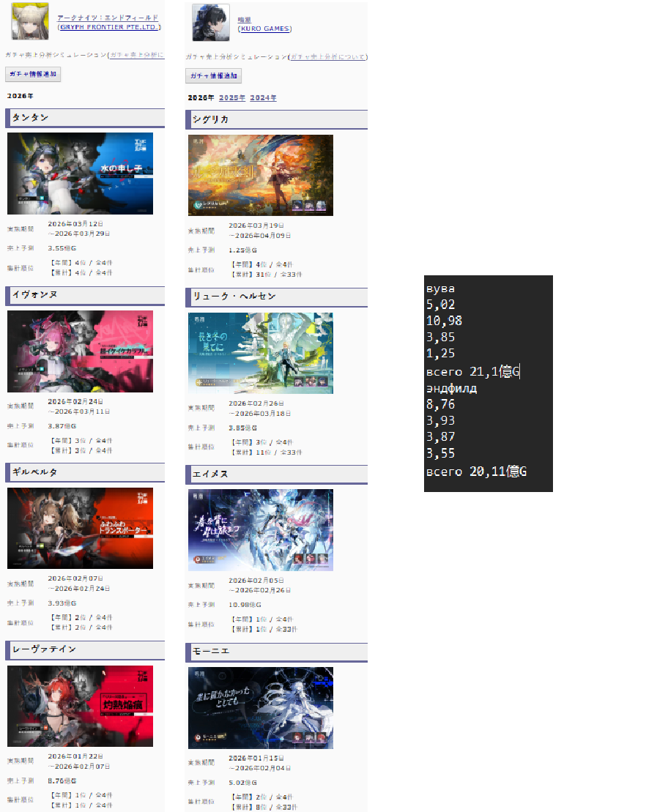Open the シグリカ banner image

pos(261,176)
